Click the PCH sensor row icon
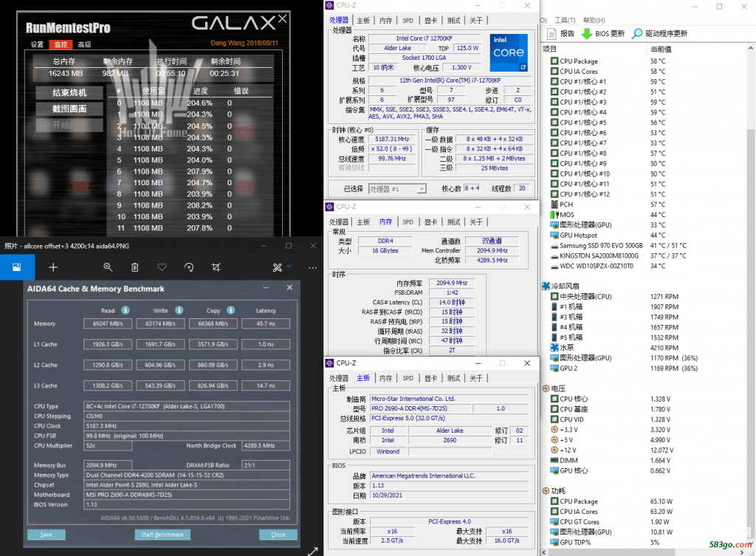 pyautogui.click(x=554, y=205)
